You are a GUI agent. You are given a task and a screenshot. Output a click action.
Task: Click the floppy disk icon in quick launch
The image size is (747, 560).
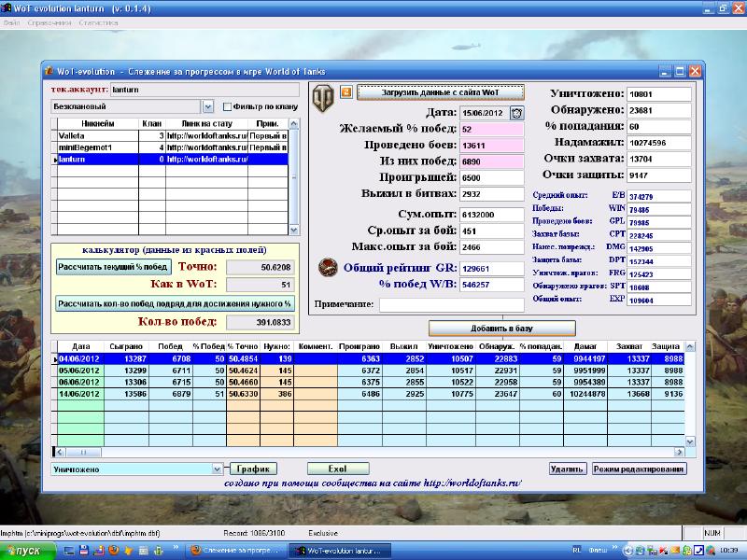(x=84, y=551)
